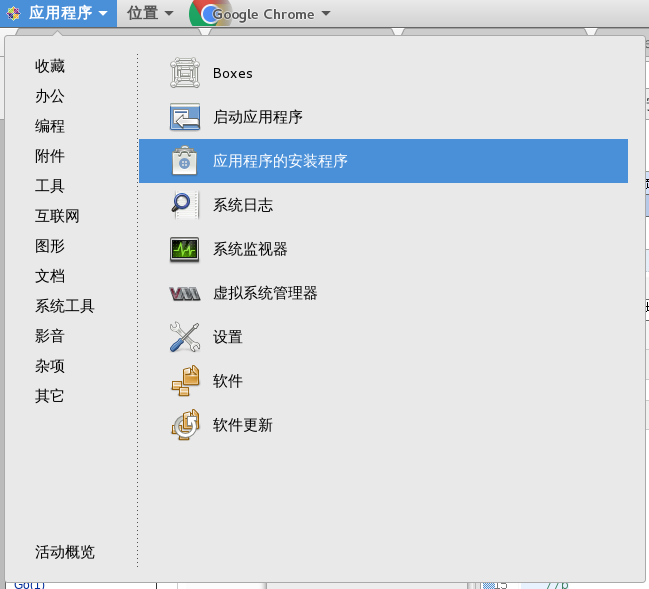Expand the Google Chrome app menu arrow
This screenshot has width=649, height=589.
(326, 13)
